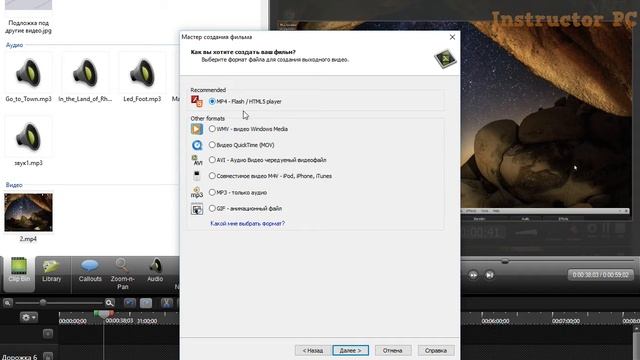Close the Мастер создания фильма dialog
640x360 pixels.
click(x=452, y=37)
